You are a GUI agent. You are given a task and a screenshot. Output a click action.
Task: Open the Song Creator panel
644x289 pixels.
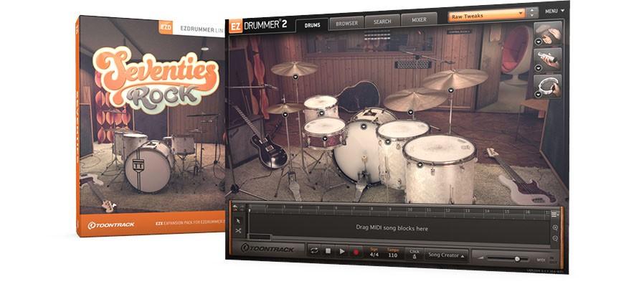pyautogui.click(x=447, y=255)
